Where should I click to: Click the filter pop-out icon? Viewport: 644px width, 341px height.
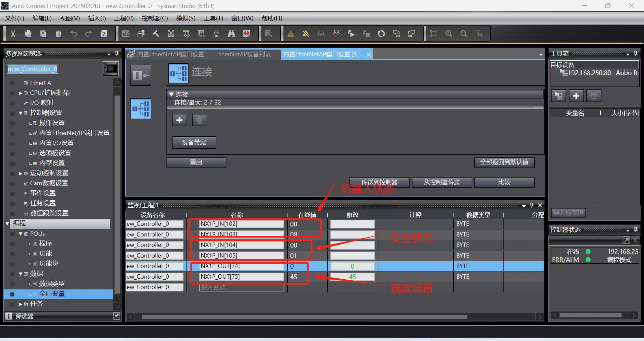(x=116, y=316)
